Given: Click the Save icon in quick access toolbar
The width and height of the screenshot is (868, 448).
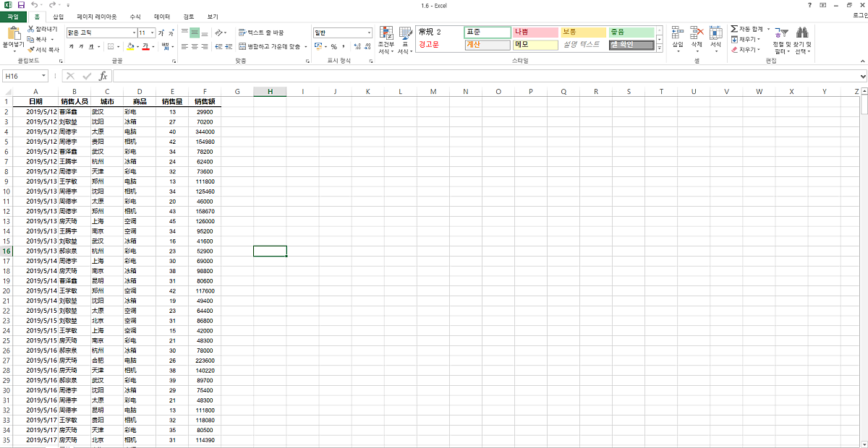Looking at the screenshot, I should coord(21,5).
